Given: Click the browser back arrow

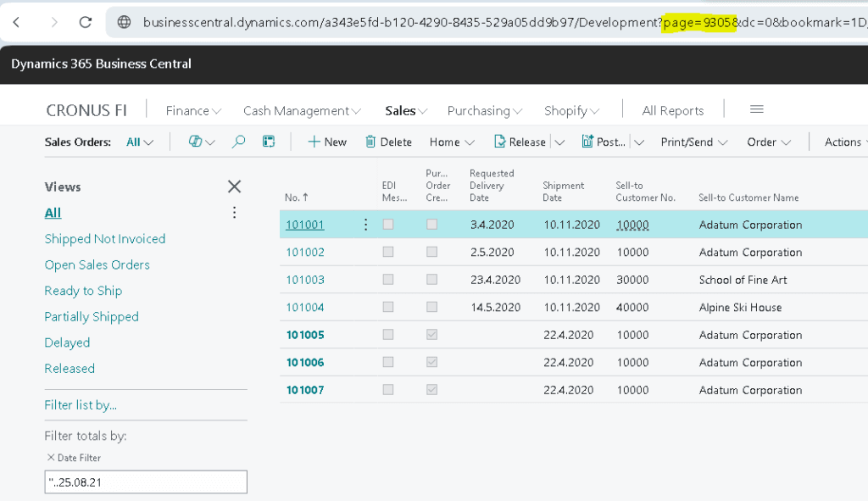Looking at the screenshot, I should coord(16,22).
